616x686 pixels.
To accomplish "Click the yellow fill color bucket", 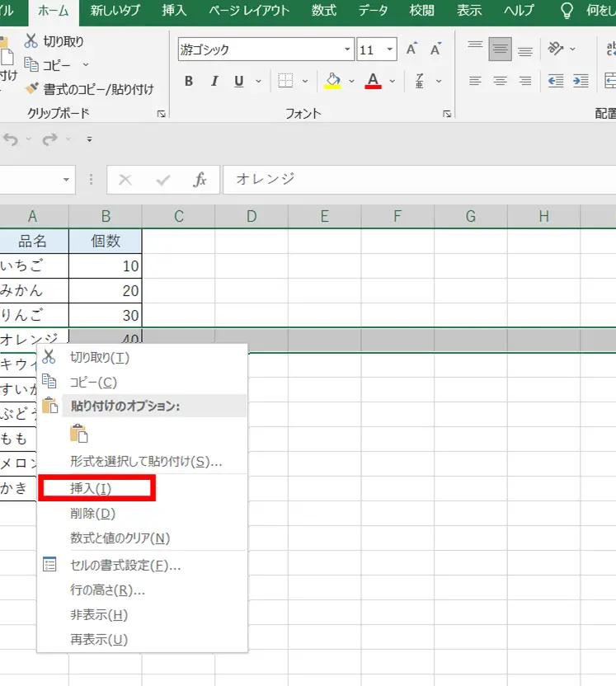I will (x=333, y=81).
